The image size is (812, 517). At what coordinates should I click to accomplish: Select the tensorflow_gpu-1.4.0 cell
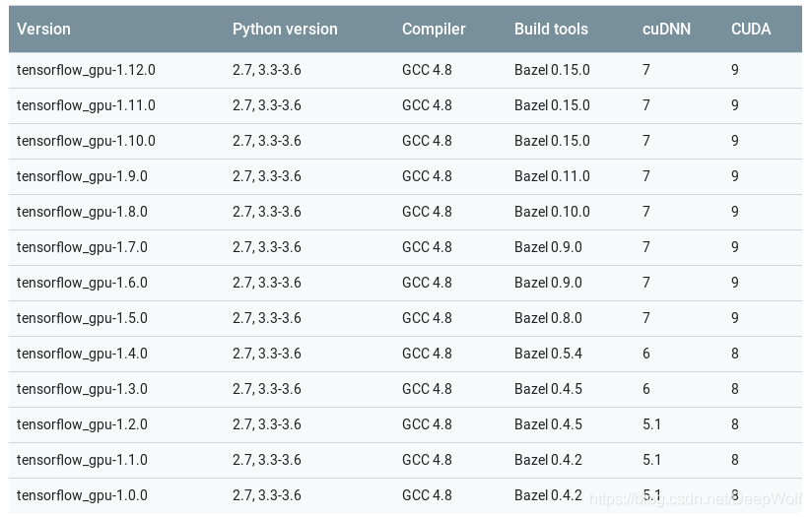coord(82,354)
